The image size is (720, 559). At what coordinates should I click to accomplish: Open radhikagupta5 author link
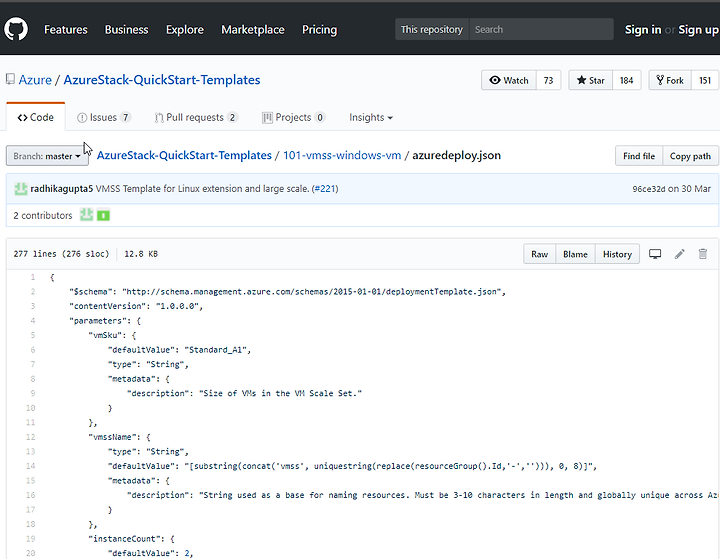click(62, 189)
